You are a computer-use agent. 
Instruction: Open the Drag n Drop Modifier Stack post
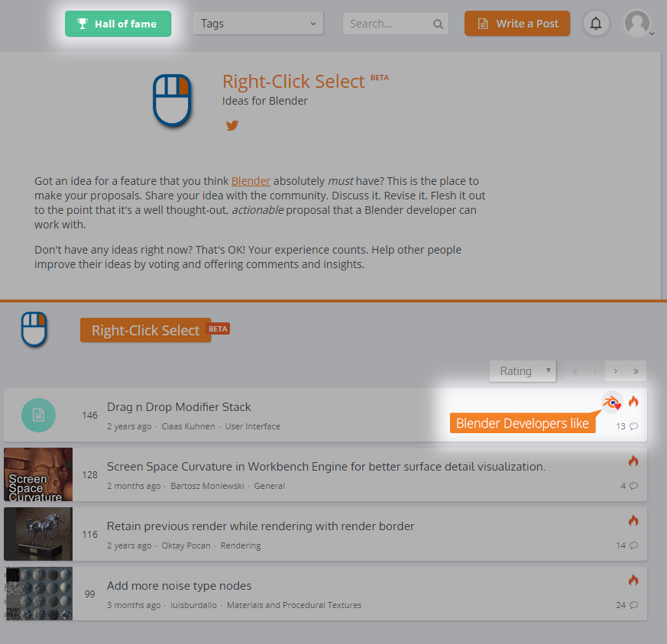[x=179, y=407]
